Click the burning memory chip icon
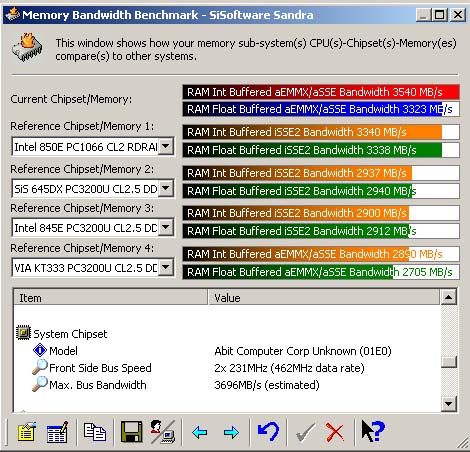Viewport: 470px width, 452px height. click(x=27, y=47)
